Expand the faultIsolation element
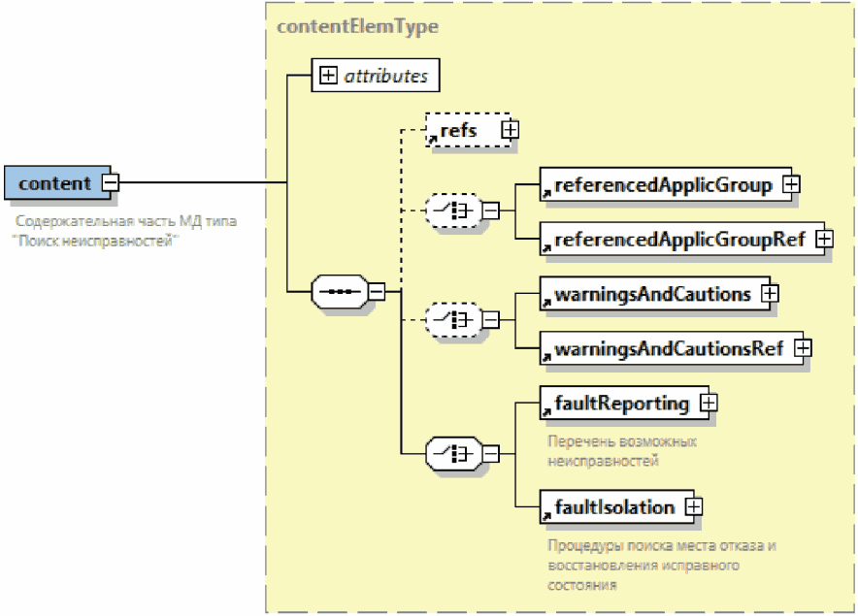This screenshot has height=616, width=858. point(693,506)
